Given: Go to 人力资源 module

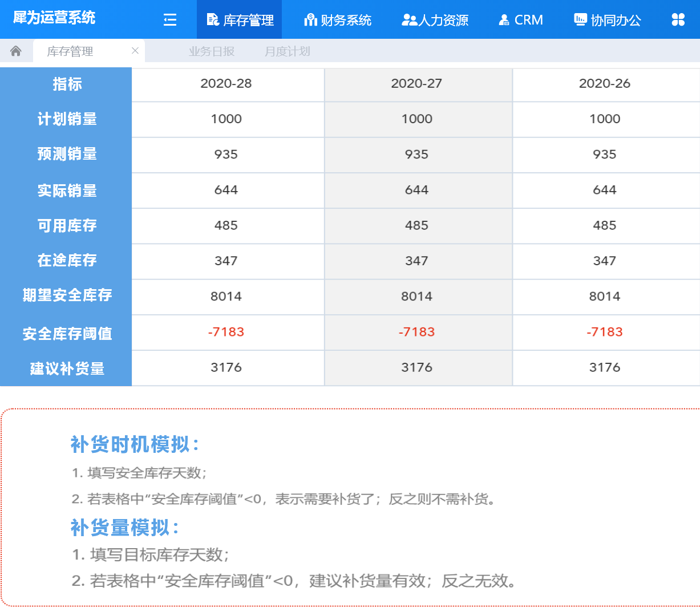Looking at the screenshot, I should click(x=435, y=20).
